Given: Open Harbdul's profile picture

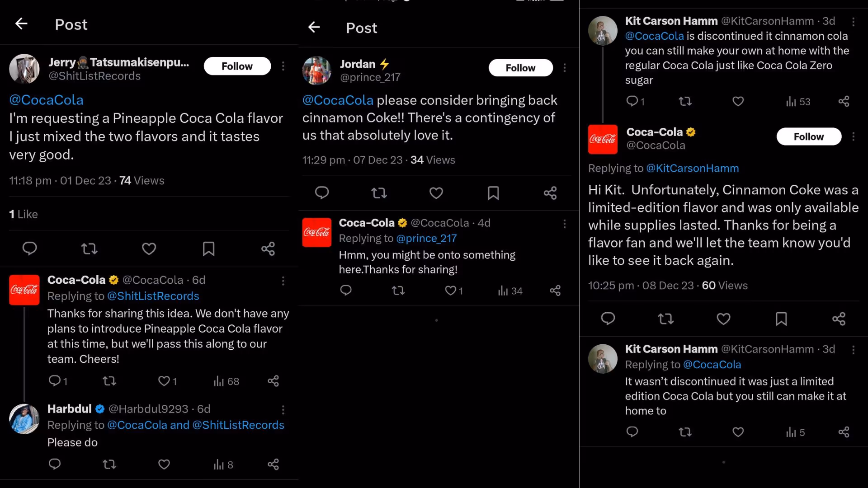Looking at the screenshot, I should click(x=24, y=419).
